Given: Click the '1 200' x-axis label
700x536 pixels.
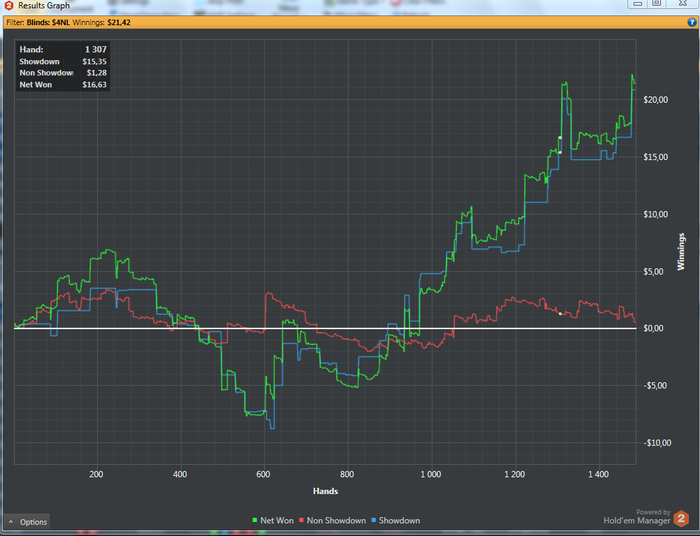Looking at the screenshot, I should [x=515, y=474].
